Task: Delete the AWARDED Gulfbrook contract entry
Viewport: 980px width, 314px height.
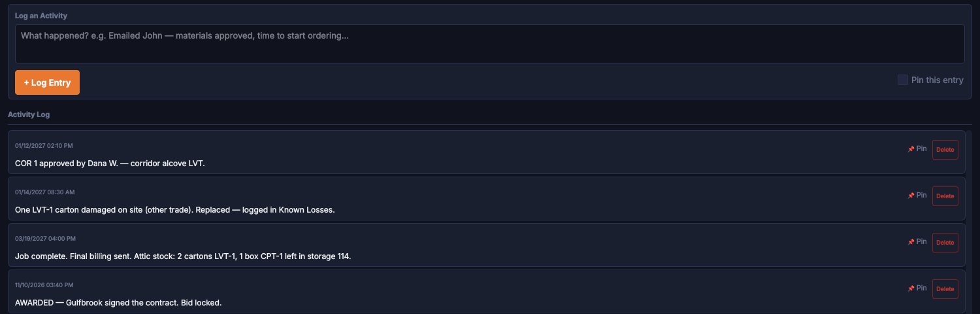Action: pos(945,289)
